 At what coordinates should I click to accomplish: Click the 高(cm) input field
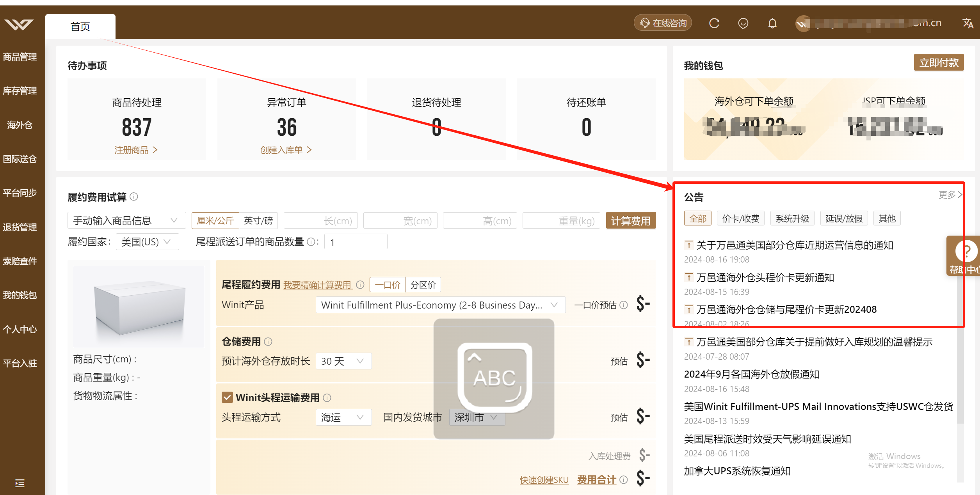(480, 221)
